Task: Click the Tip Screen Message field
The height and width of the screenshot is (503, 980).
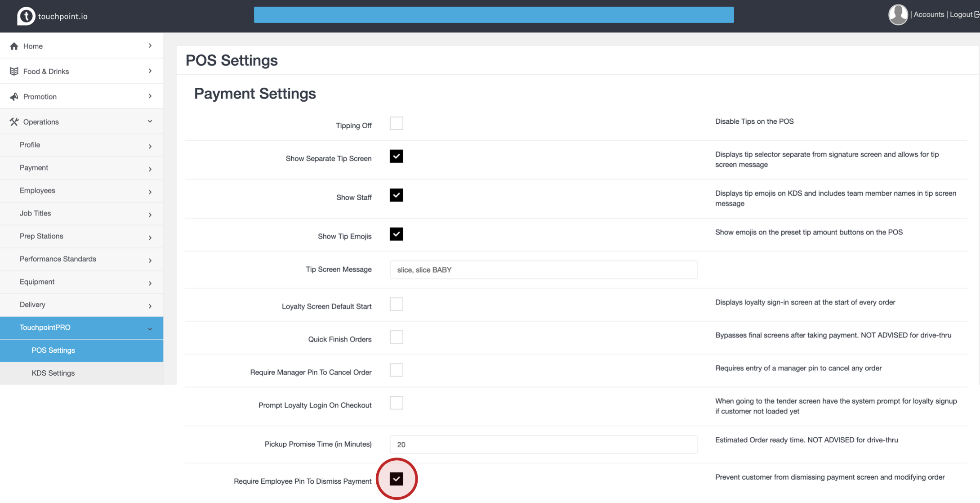Action: pos(543,269)
